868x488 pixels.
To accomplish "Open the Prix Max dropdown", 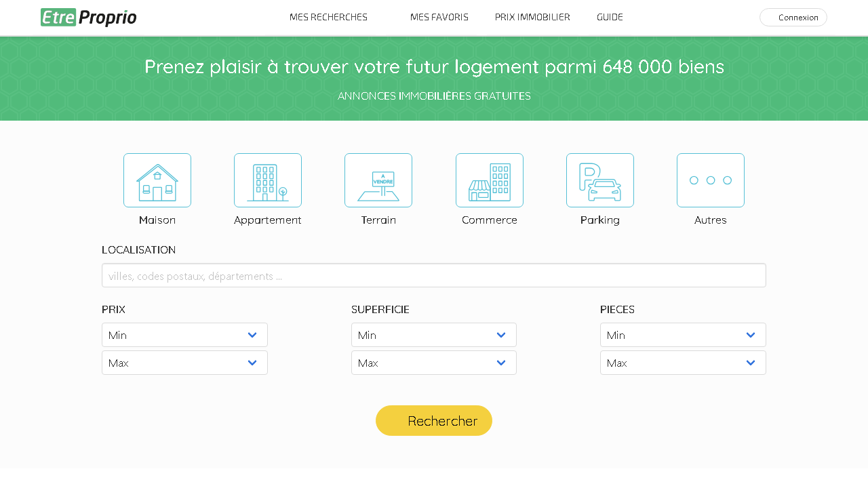I will coord(184,363).
